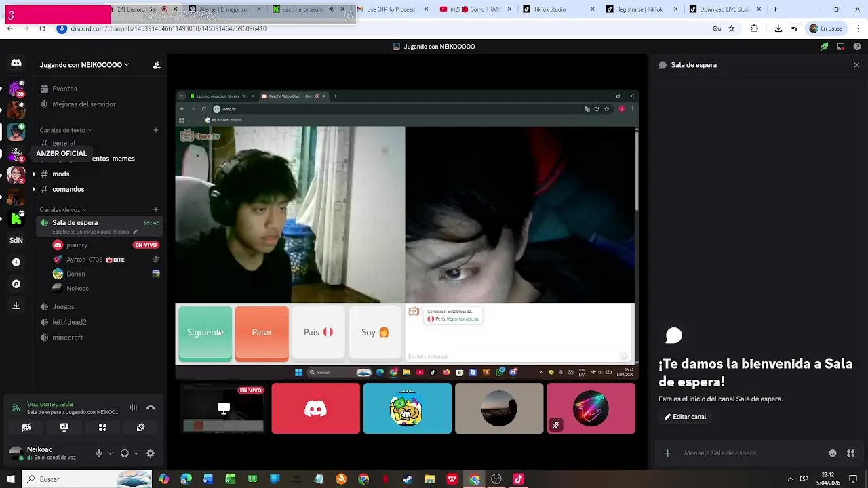Create text channel plus icon
This screenshot has width=868, height=488.
[156, 130]
